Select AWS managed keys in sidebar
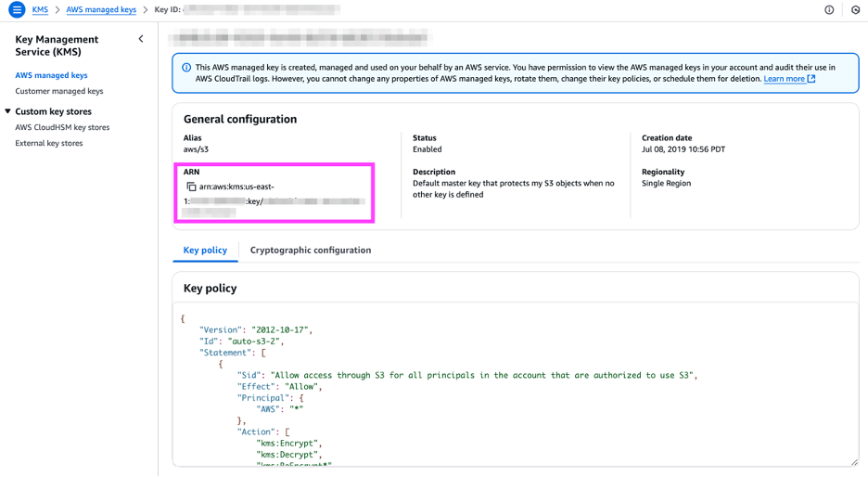The height and width of the screenshot is (477, 868). [51, 75]
